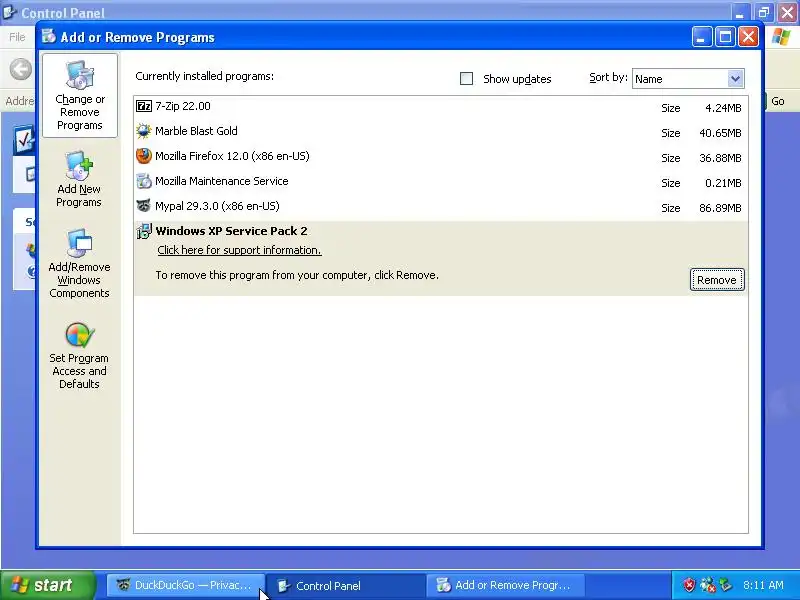Click the 86.89MB size value
This screenshot has width=800, height=600.
coord(720,208)
